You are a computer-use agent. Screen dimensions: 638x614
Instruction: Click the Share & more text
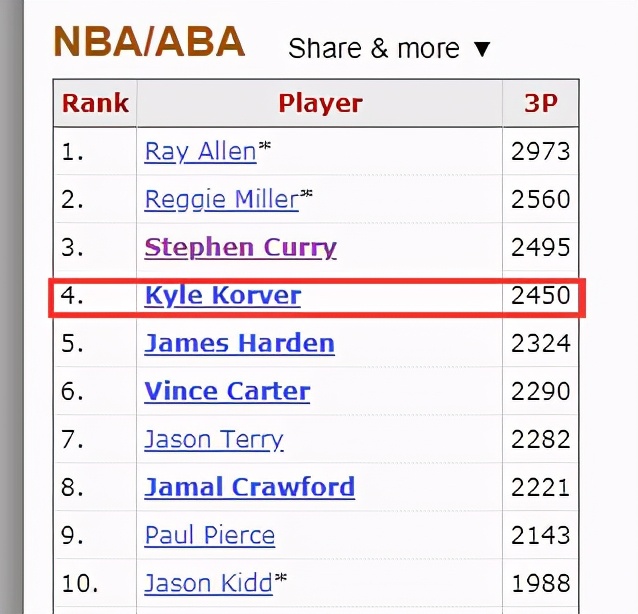374,48
